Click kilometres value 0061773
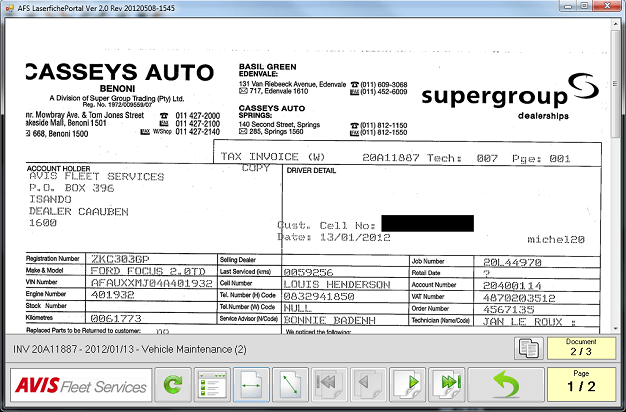The image size is (626, 412). (x=116, y=319)
